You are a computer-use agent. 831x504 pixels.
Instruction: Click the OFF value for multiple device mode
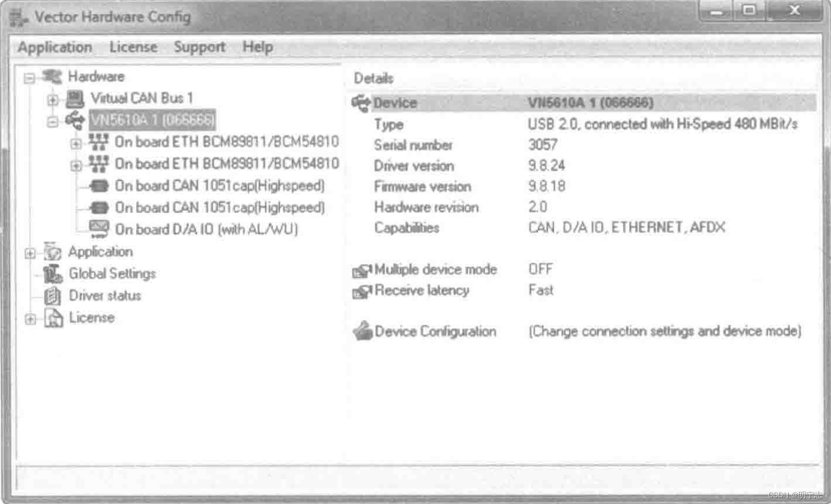(541, 269)
